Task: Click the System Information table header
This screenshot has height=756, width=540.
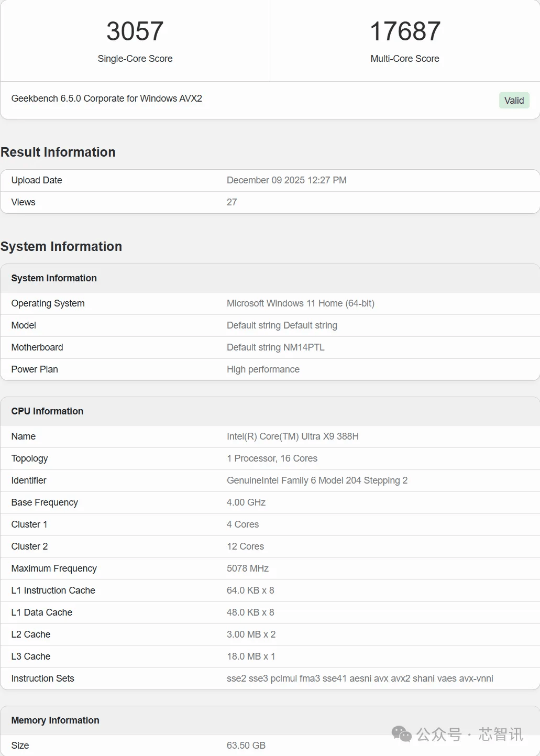Action: coord(54,278)
